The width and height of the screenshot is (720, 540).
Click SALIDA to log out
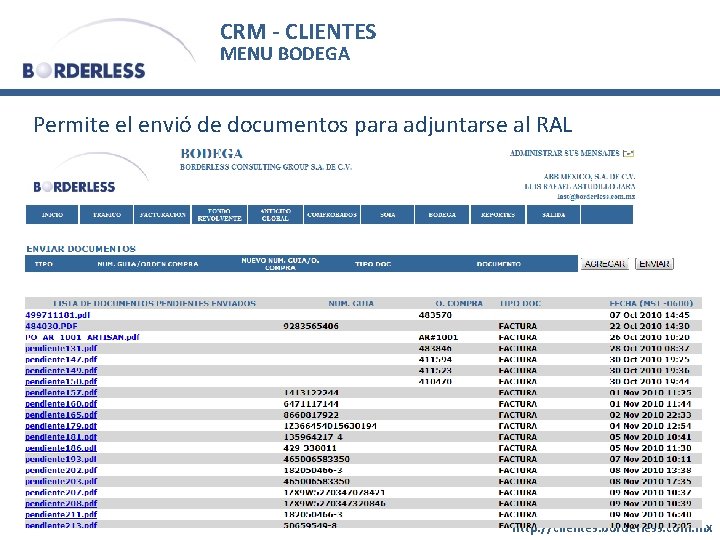click(553, 214)
